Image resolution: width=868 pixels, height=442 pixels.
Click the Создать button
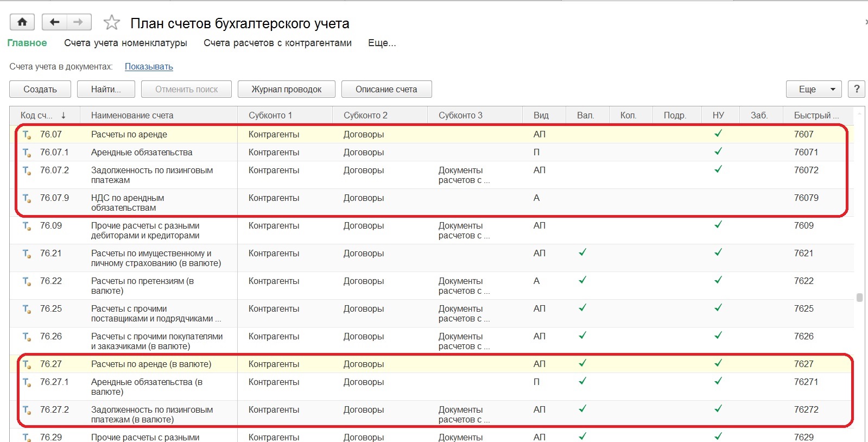[40, 89]
